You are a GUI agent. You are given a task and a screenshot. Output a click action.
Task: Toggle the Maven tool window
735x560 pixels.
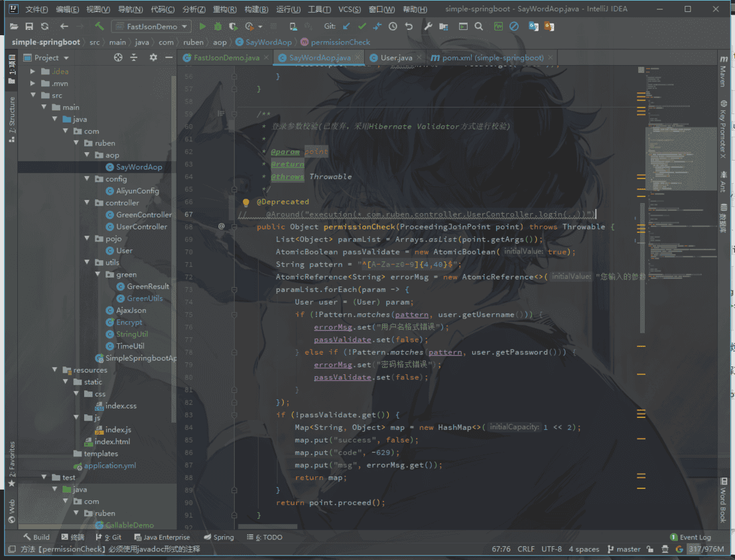[723, 72]
